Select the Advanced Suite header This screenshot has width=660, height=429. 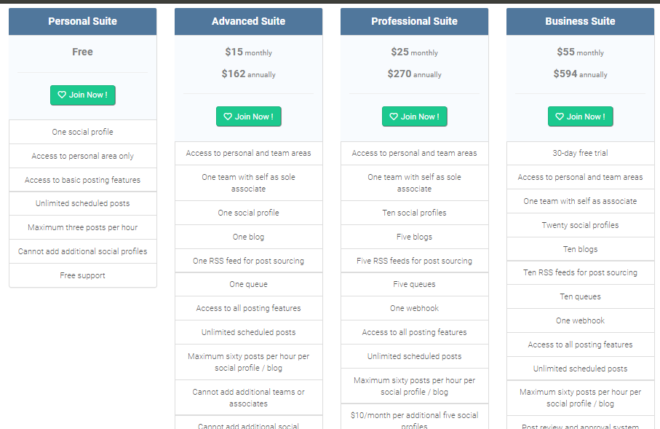pos(248,21)
